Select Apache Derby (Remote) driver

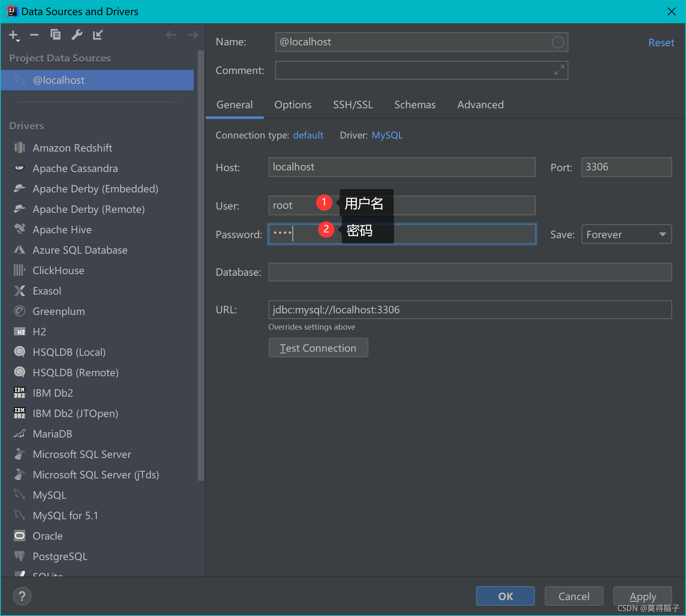coord(97,209)
